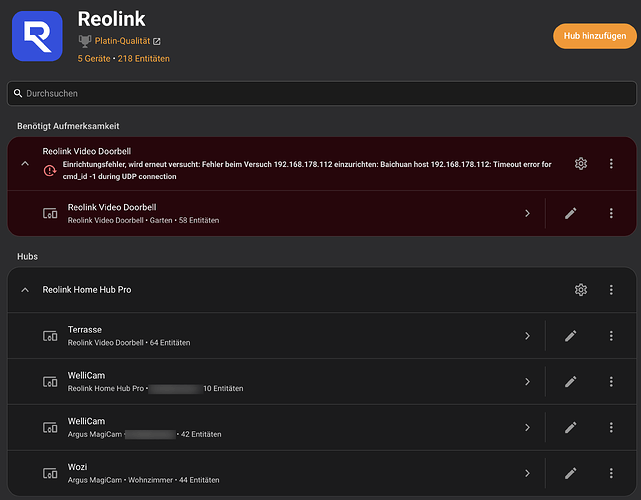Image resolution: width=641 pixels, height=500 pixels.
Task: Click the 'Reolink Home Hub Pro' title text
Action: pos(87,290)
